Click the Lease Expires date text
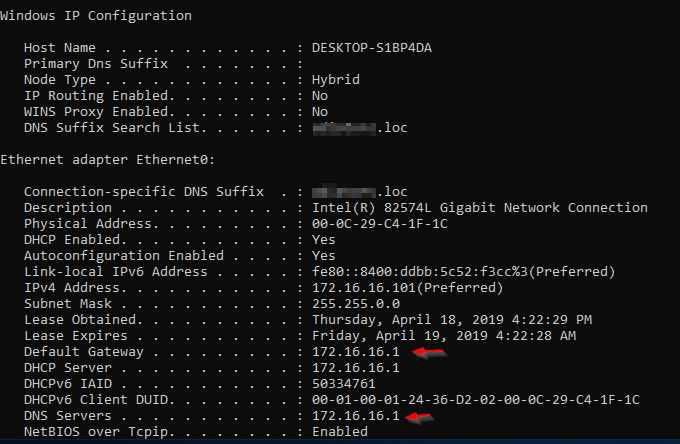Viewport: 680px width, 444px height. tap(442, 336)
